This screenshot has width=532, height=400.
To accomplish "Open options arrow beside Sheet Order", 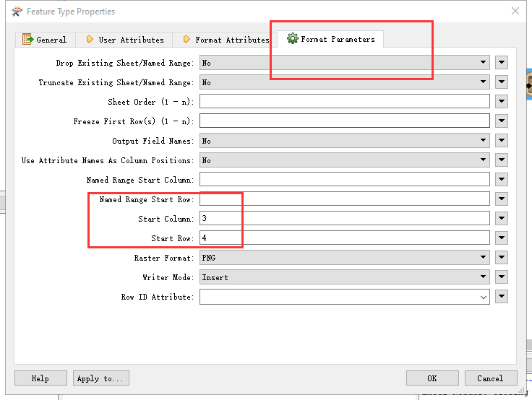I will tap(502, 101).
